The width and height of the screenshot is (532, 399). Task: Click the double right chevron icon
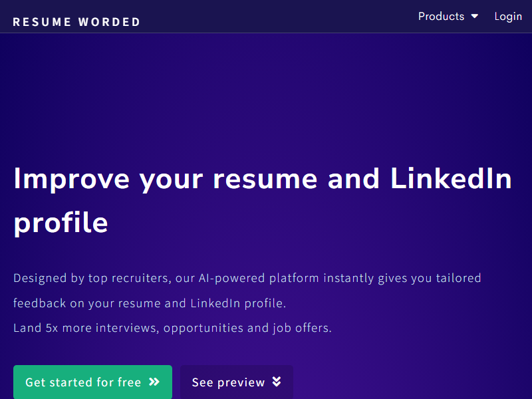(154, 382)
